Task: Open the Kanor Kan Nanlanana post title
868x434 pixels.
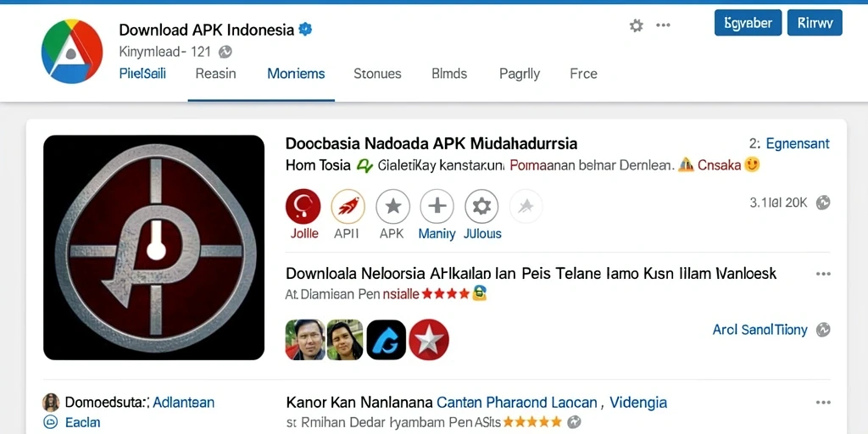Action: click(476, 403)
